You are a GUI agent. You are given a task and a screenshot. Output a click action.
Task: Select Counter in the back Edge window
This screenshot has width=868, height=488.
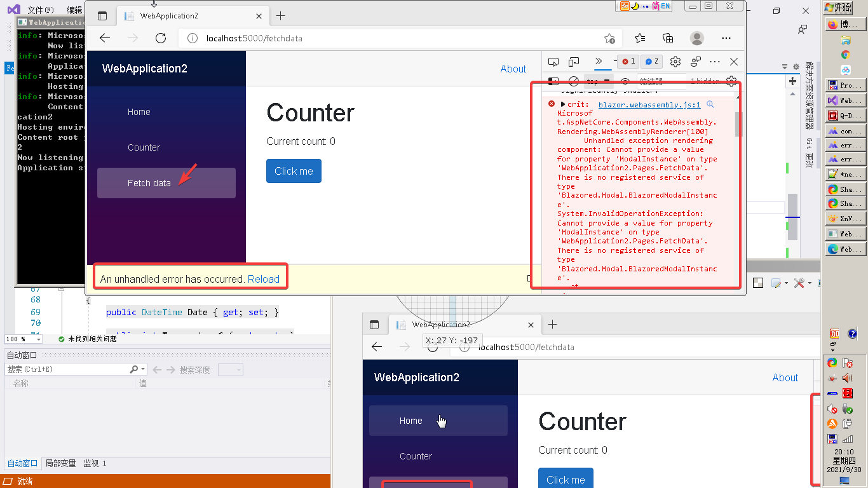(438, 456)
